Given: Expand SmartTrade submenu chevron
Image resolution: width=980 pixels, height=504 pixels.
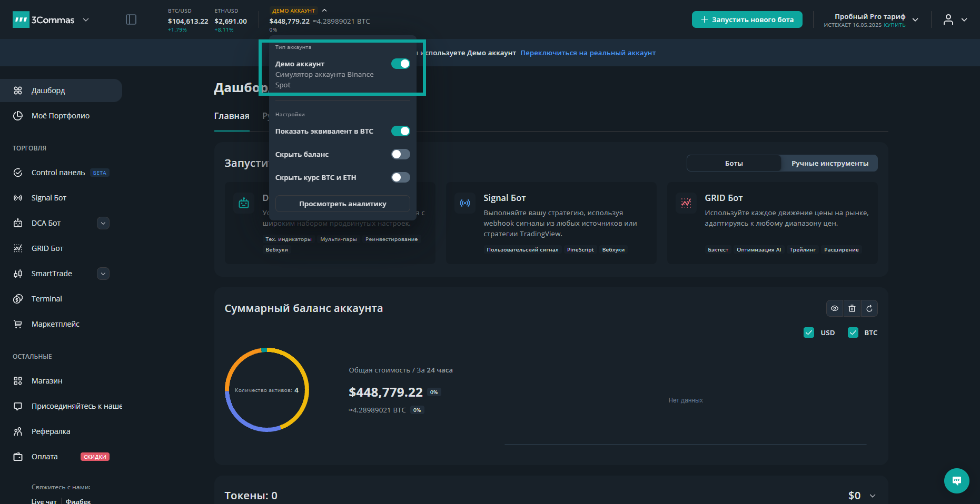Looking at the screenshot, I should 103,274.
